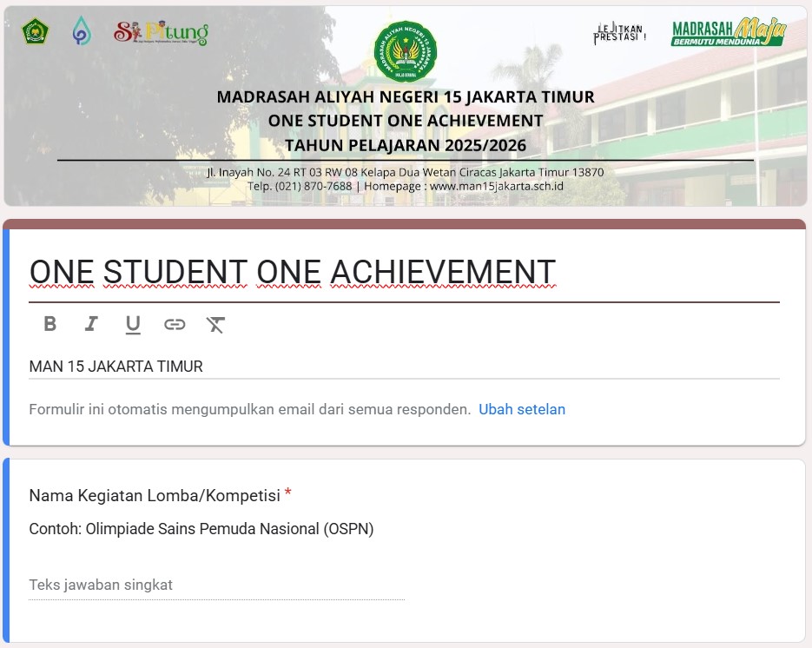
Task: Insert a link using the toolbar icon
Action: (x=175, y=324)
